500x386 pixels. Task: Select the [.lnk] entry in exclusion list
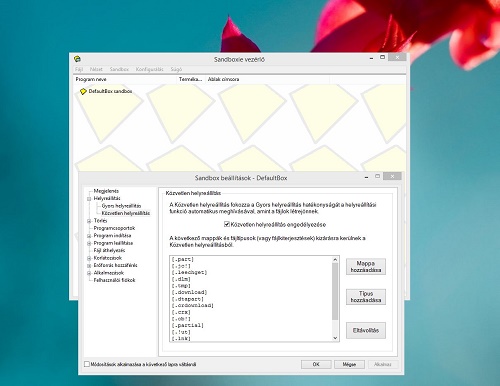(181, 339)
